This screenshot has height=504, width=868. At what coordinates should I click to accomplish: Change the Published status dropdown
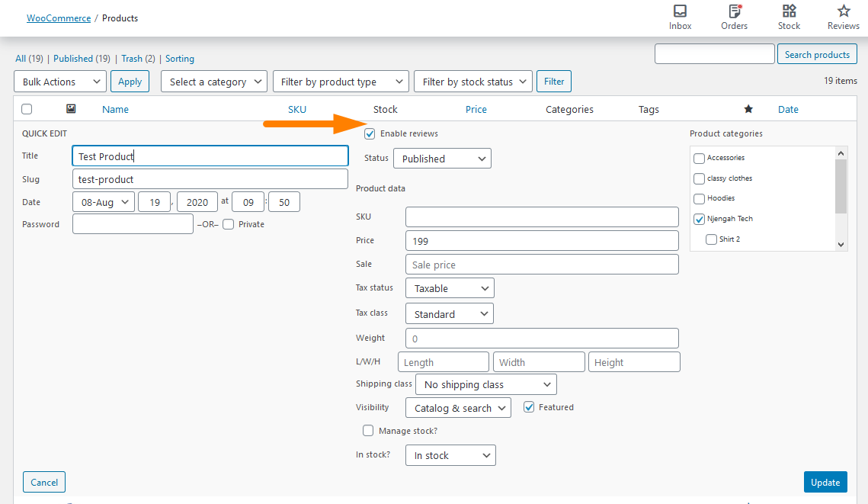(x=442, y=159)
